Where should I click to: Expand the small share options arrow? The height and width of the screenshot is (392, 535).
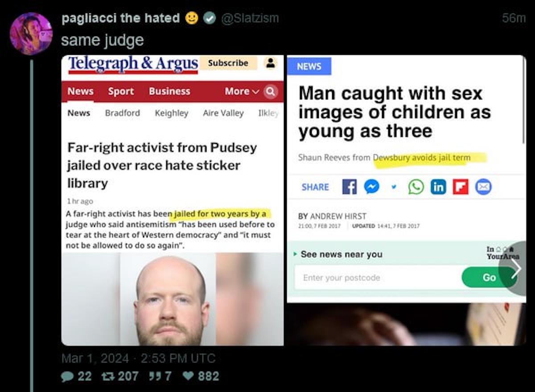(x=394, y=187)
